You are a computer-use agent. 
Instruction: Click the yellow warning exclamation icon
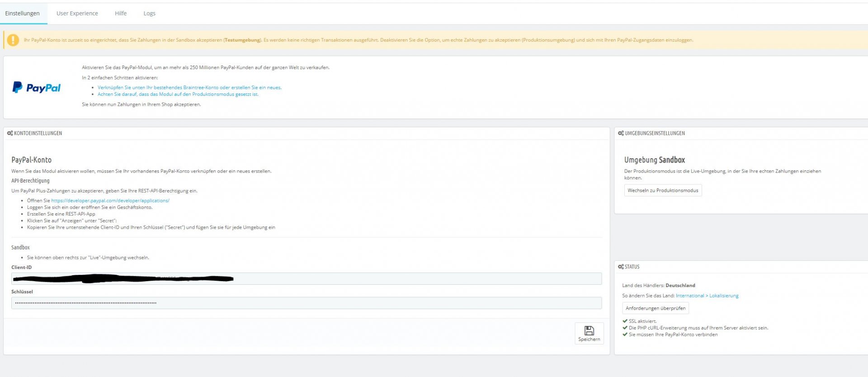coord(13,40)
